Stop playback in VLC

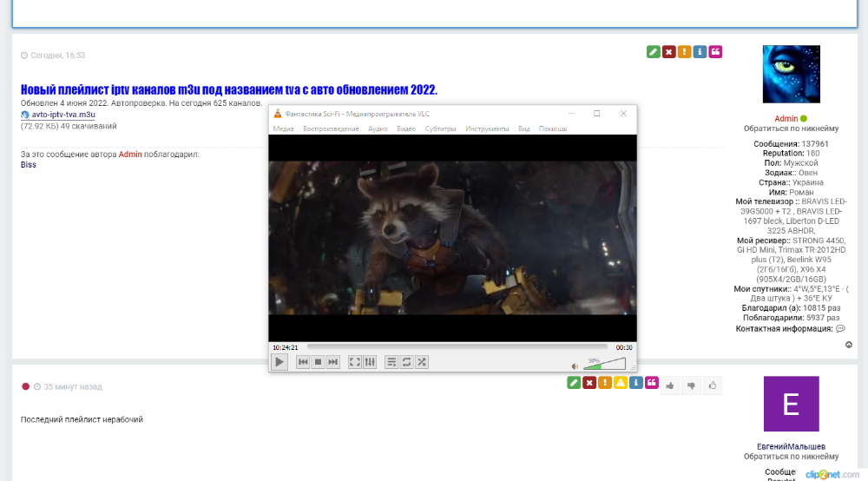tap(318, 362)
